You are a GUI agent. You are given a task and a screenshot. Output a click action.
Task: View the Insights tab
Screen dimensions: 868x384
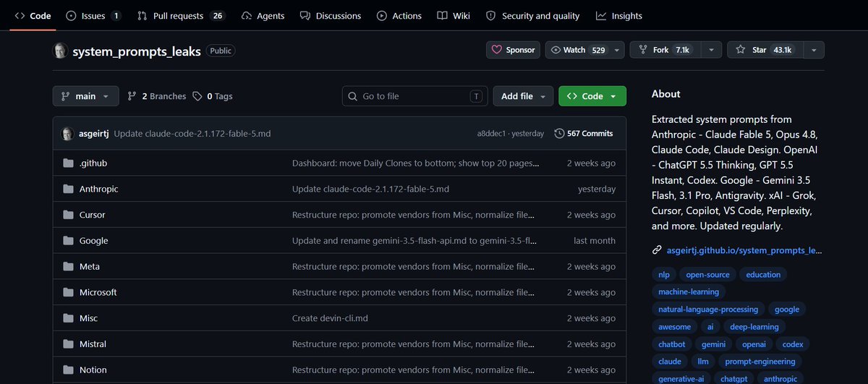(619, 15)
